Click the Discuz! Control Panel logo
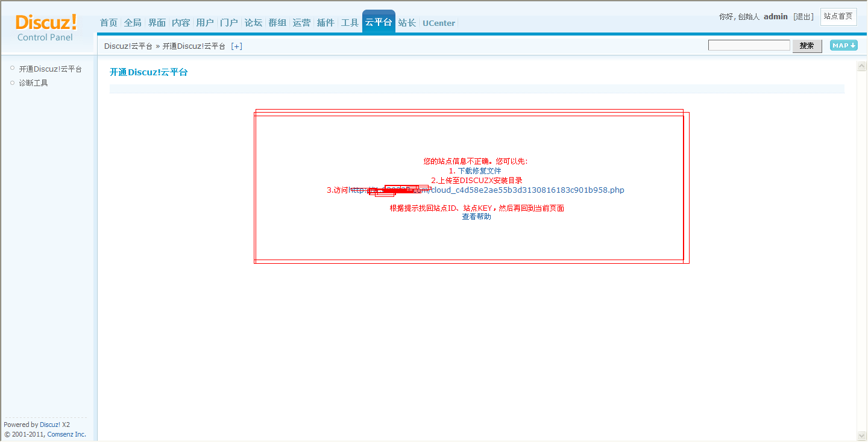The image size is (868, 442). 47,28
